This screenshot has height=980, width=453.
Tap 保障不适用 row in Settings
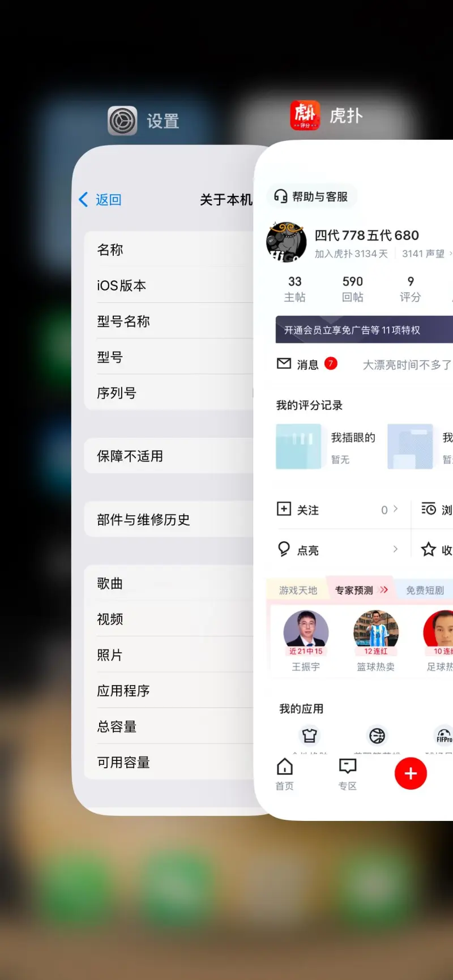(169, 455)
